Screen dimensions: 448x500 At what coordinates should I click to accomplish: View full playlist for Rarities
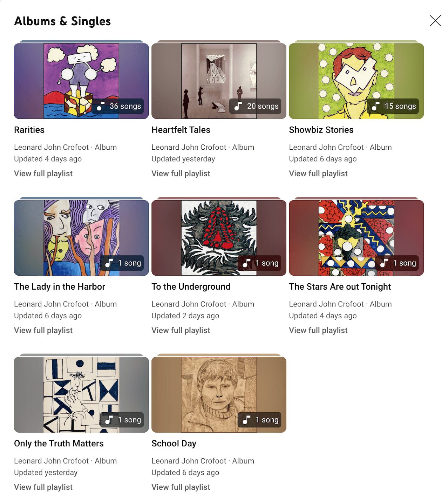(43, 174)
